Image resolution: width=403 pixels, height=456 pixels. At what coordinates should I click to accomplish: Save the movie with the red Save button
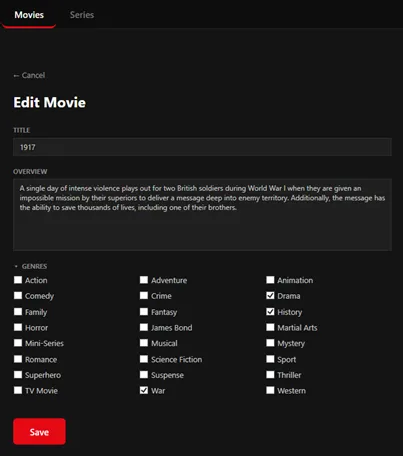39,432
